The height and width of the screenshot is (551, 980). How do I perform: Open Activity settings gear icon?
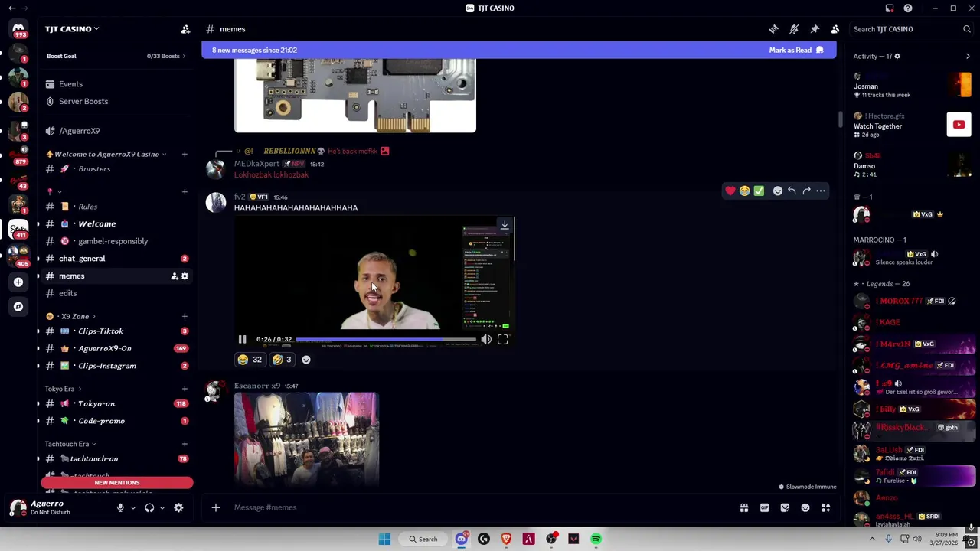click(897, 56)
